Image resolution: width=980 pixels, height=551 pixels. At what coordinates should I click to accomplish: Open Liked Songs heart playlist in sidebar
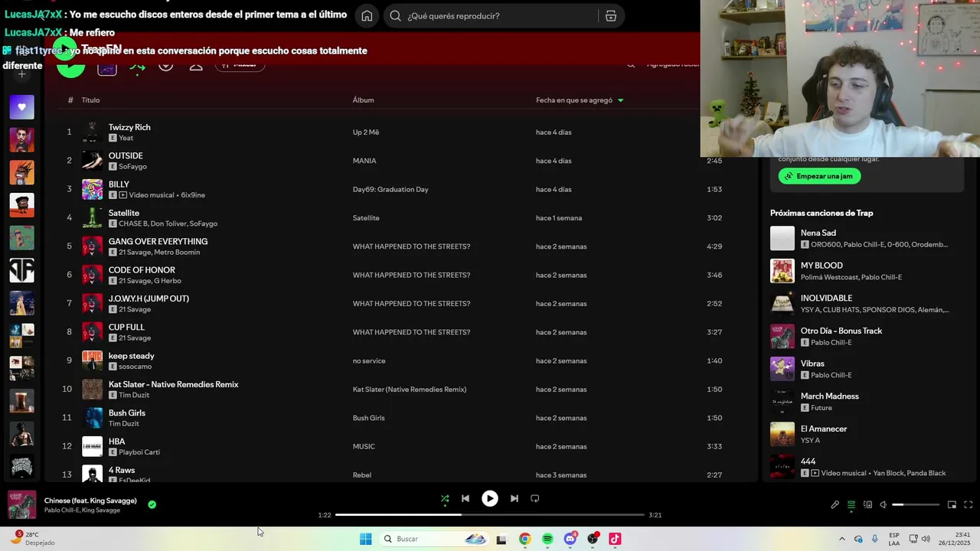pos(21,107)
